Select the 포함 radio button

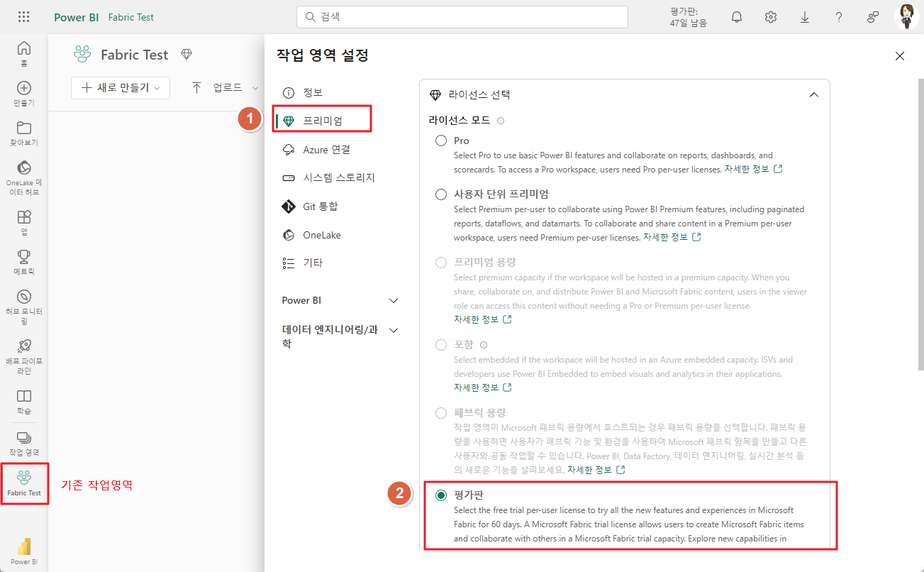click(441, 345)
